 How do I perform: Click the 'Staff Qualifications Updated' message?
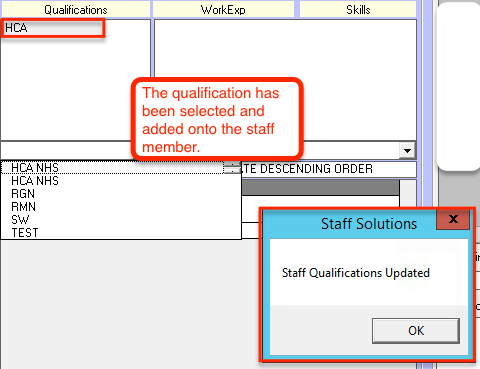coord(356,273)
